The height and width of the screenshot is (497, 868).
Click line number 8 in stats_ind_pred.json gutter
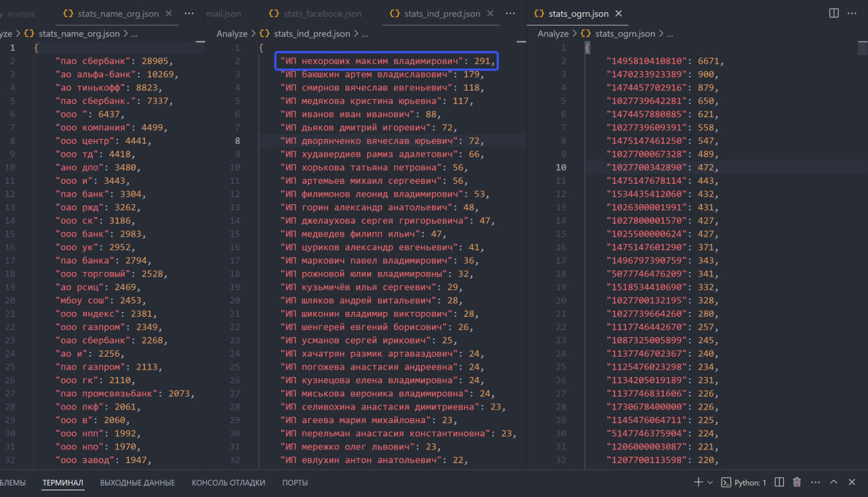(237, 141)
